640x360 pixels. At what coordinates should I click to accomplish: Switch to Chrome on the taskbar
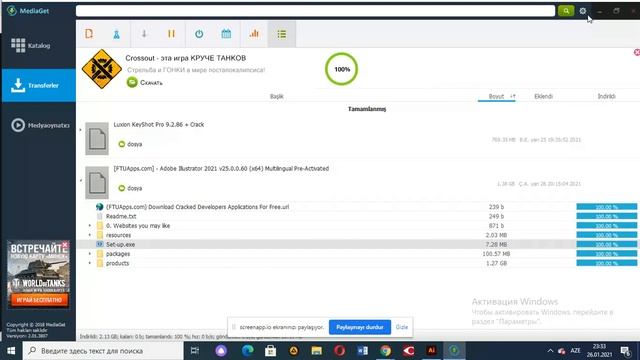click(x=385, y=351)
